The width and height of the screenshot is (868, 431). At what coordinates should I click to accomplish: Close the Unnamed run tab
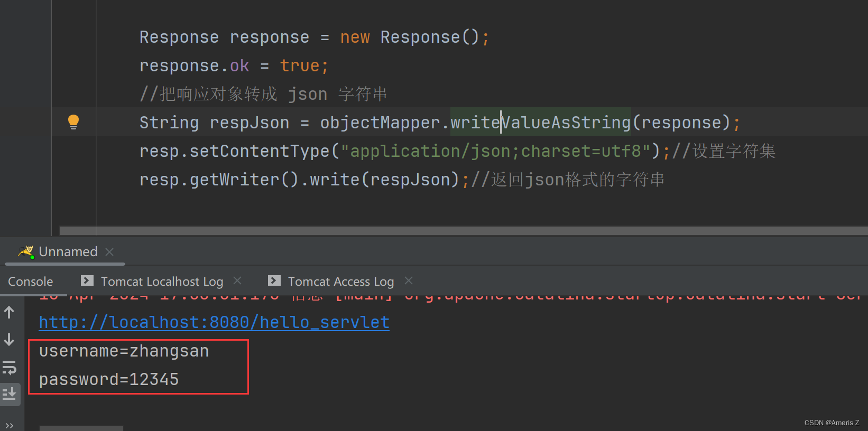[x=109, y=252]
